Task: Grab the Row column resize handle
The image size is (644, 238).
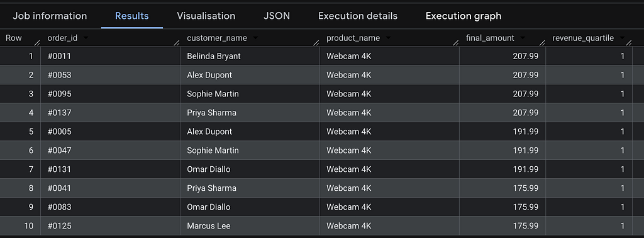Action: coord(37,43)
